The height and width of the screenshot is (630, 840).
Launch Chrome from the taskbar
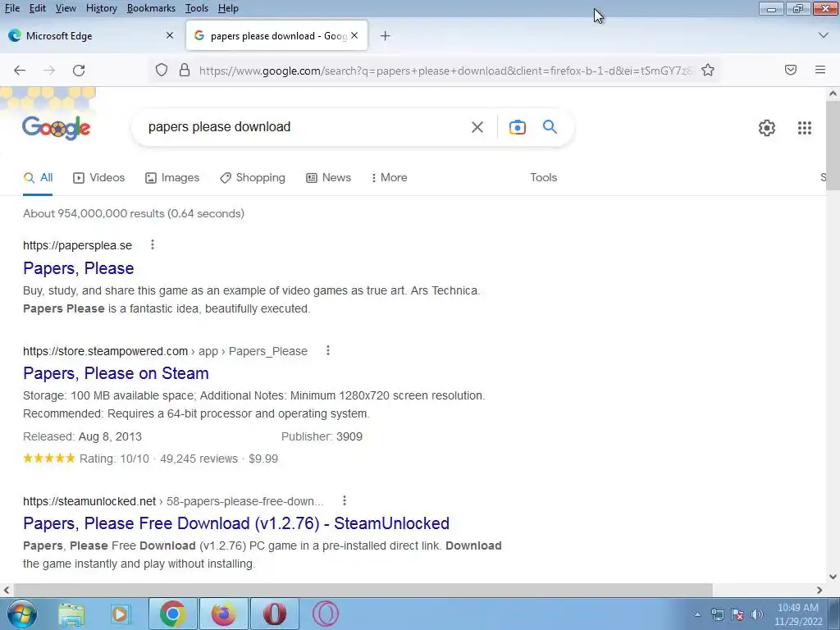172,614
